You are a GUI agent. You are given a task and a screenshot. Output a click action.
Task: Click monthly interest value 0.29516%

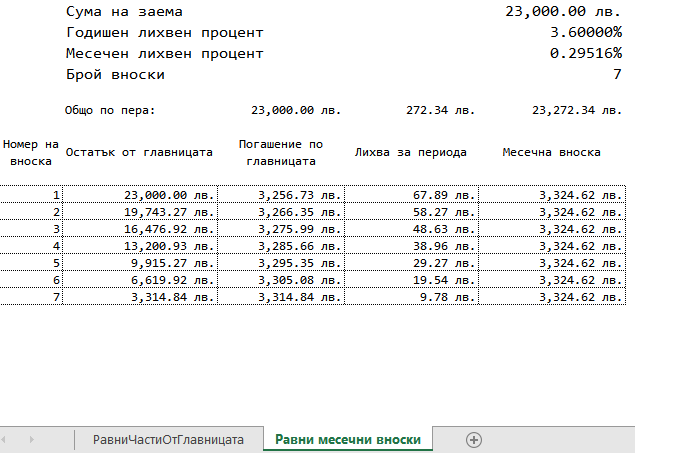point(586,54)
